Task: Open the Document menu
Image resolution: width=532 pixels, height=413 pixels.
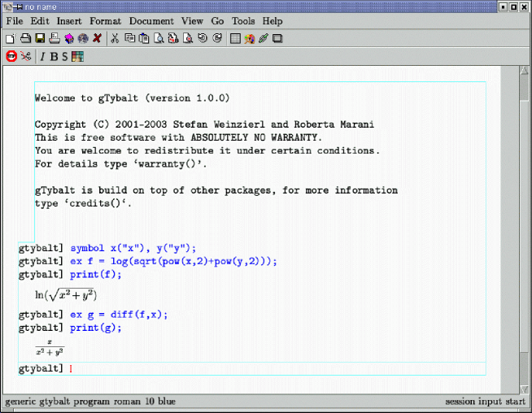Action: point(151,21)
